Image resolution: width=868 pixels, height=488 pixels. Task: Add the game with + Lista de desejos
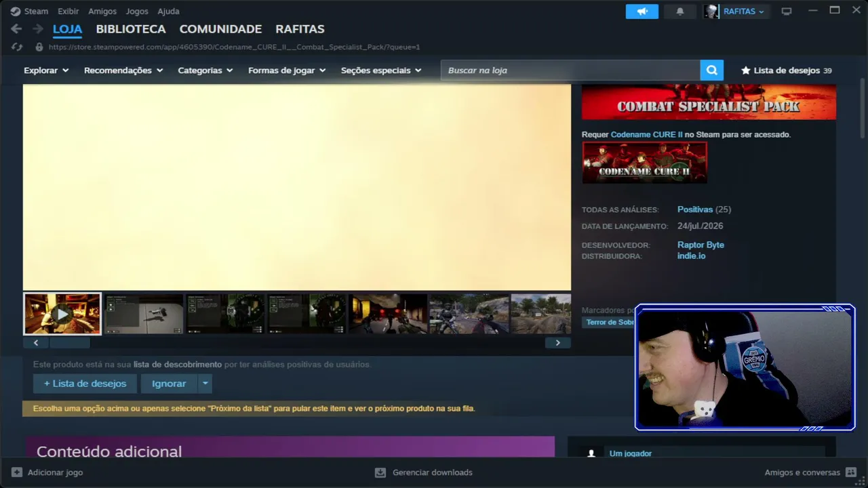85,384
